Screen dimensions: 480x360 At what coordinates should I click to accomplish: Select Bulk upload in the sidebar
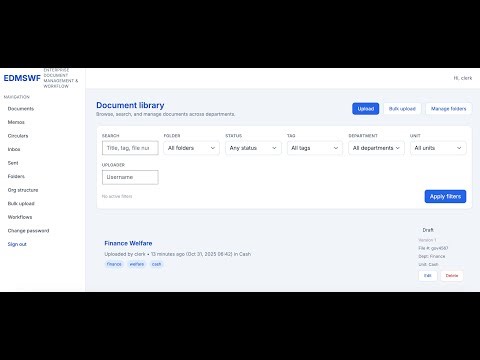point(21,203)
